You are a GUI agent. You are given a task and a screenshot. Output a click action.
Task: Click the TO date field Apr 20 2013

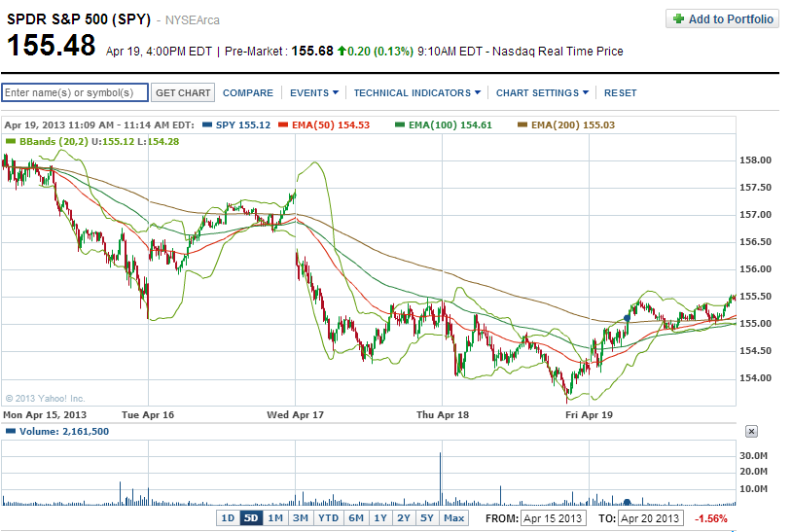(x=651, y=518)
